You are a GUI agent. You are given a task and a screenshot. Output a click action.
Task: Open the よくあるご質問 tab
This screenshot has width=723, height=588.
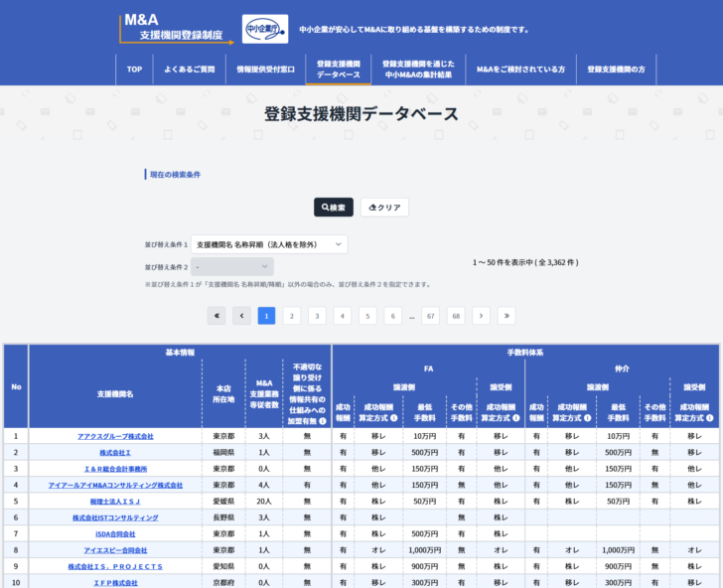click(189, 70)
